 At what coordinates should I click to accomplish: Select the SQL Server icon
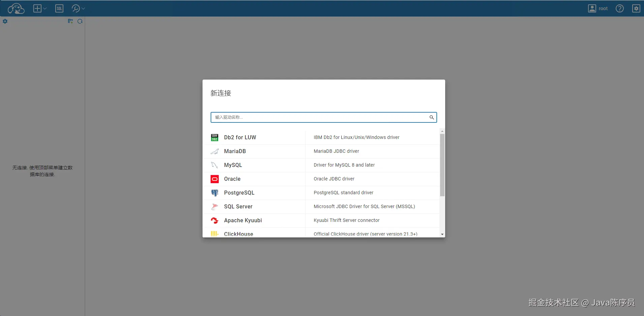tap(215, 206)
